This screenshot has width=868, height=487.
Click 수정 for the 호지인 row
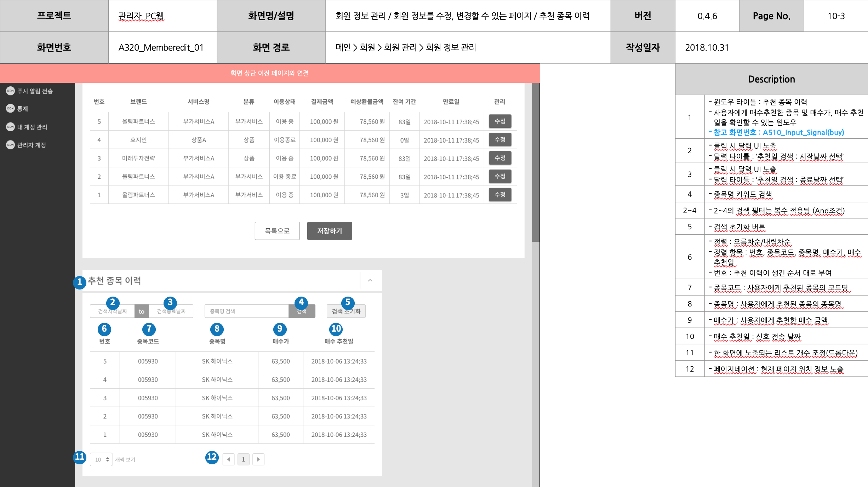click(499, 140)
